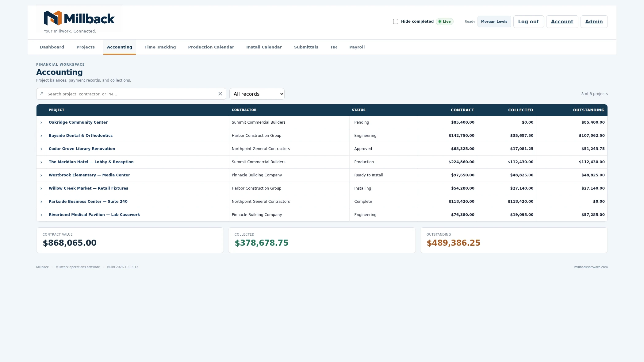Click Outstanding total $489,386.25
Viewport: 644px width, 362px height.
[453, 243]
